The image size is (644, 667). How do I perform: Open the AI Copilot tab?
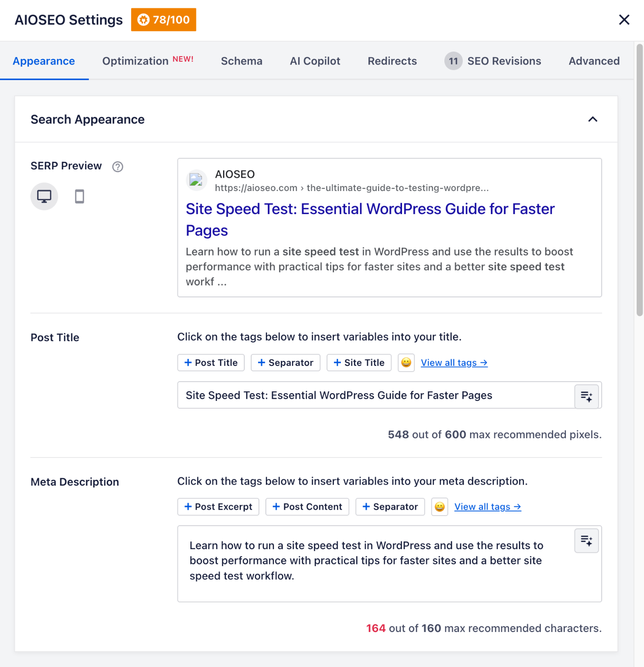pos(315,61)
